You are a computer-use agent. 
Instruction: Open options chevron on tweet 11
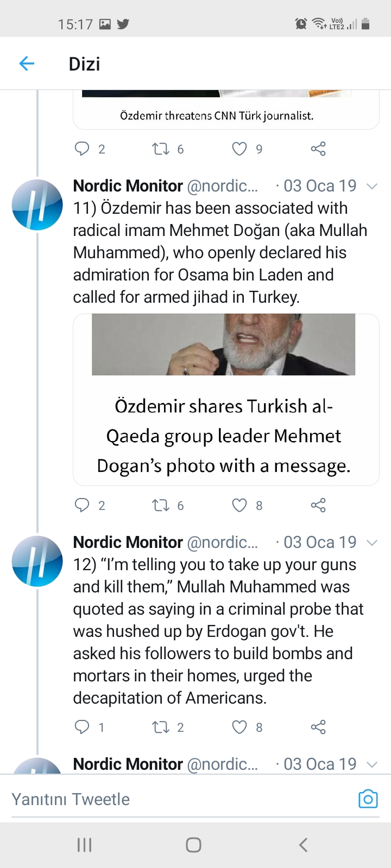click(372, 186)
